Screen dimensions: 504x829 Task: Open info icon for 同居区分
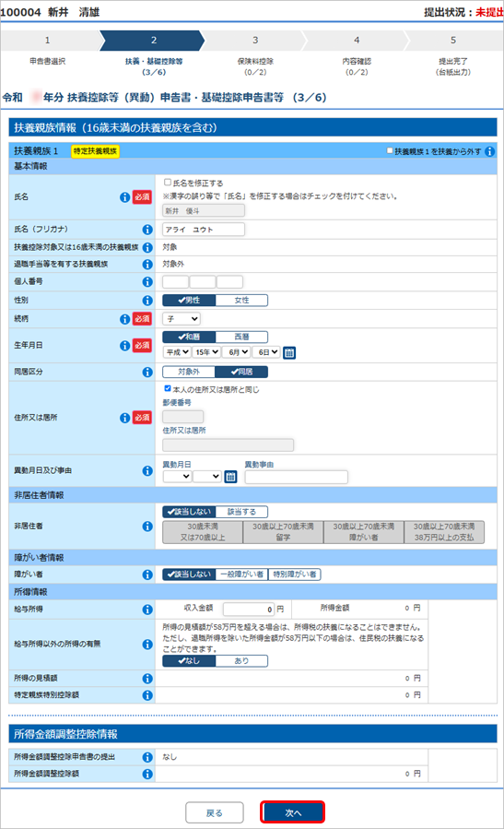pos(147,373)
